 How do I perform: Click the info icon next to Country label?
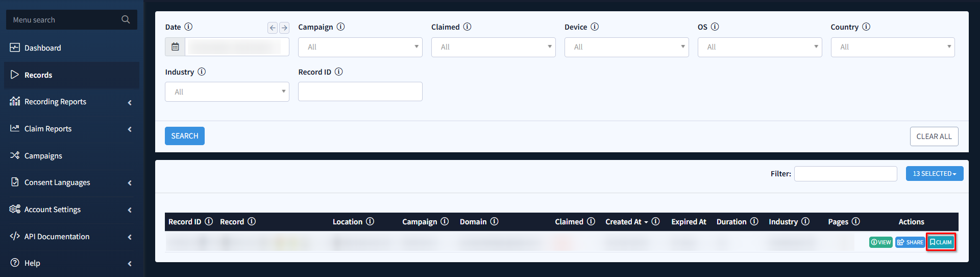pos(866,27)
